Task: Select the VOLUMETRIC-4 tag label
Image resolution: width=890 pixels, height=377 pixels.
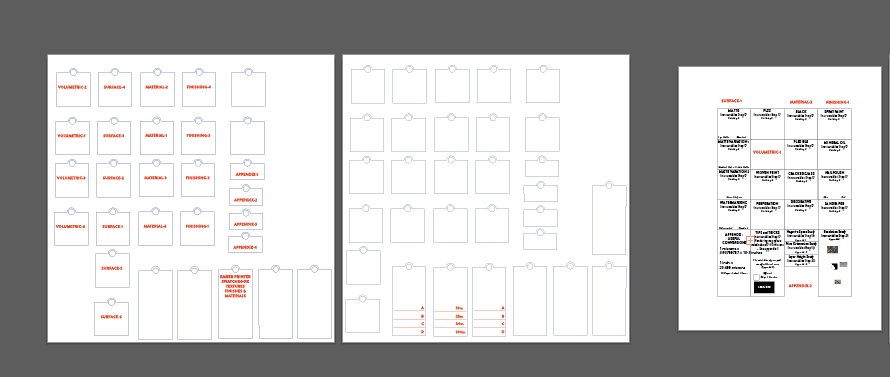Action: (x=70, y=227)
